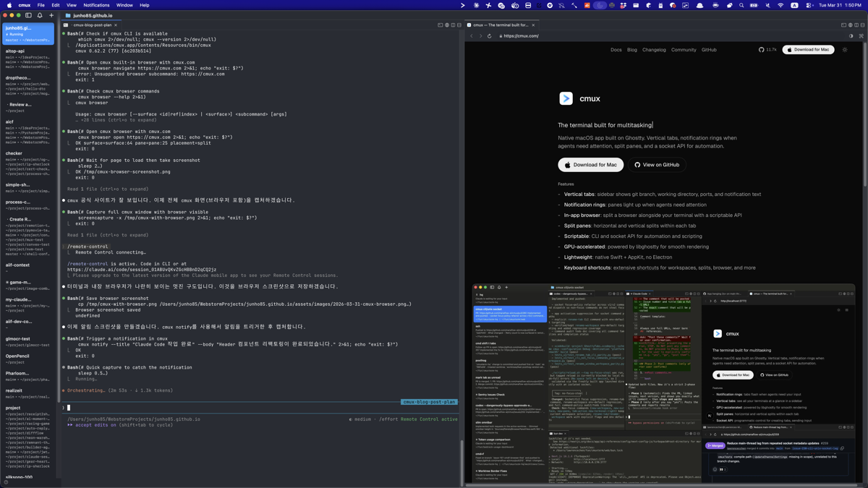868x488 pixels.
Task: Open Community in the cmux site navigation
Action: tap(684, 50)
